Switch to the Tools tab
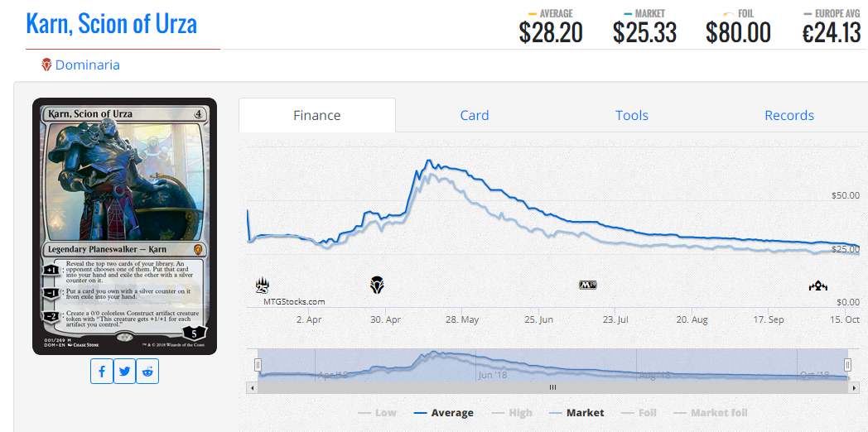Viewport: 868px width, 432px height. (x=632, y=115)
